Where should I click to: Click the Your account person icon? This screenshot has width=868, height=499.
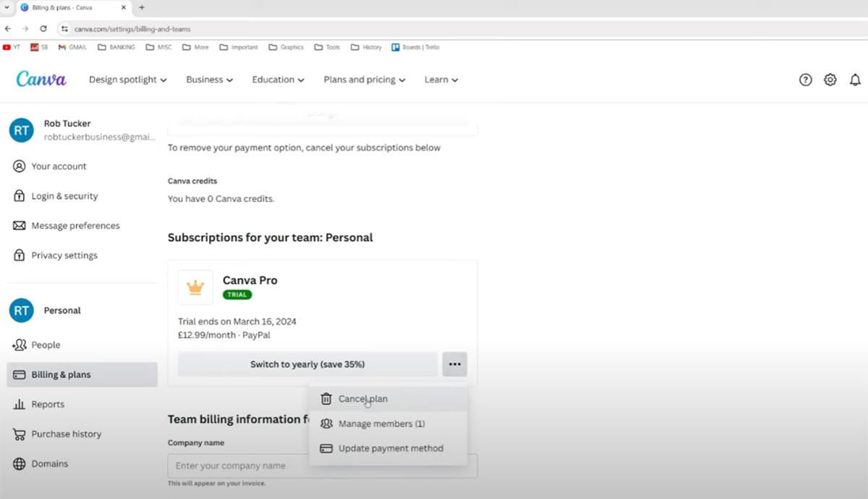(x=19, y=166)
